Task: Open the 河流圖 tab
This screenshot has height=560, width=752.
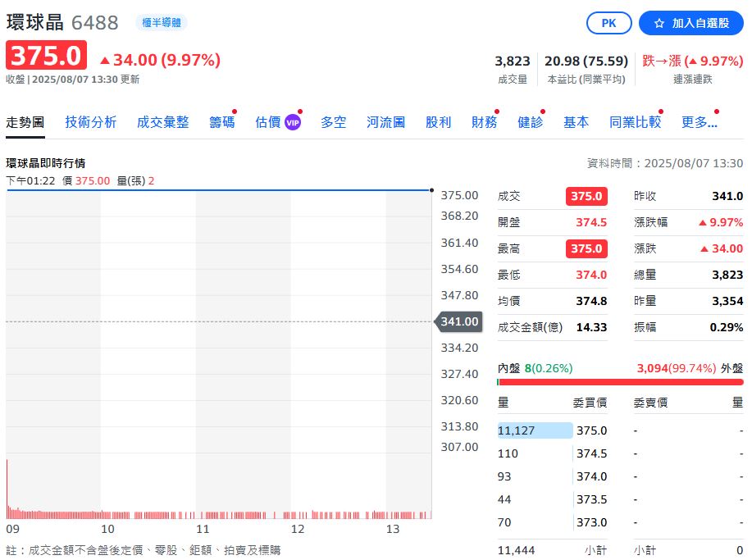Action: pyautogui.click(x=385, y=122)
